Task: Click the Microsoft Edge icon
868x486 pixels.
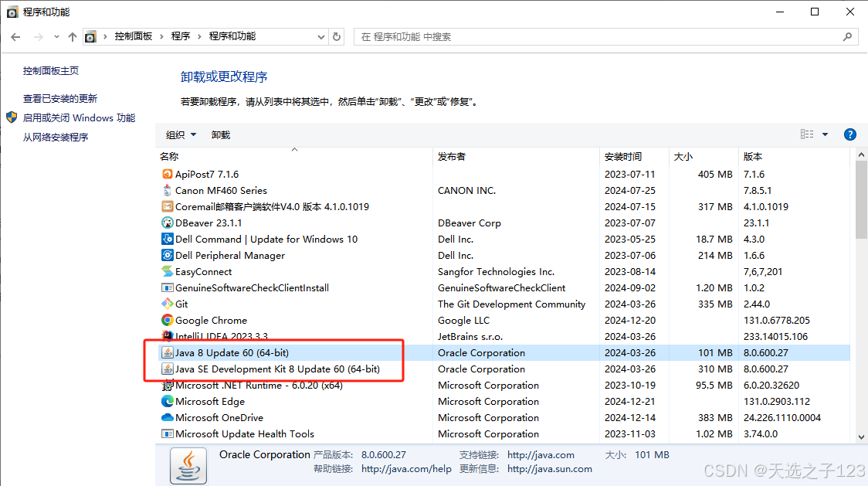Action: click(x=167, y=401)
